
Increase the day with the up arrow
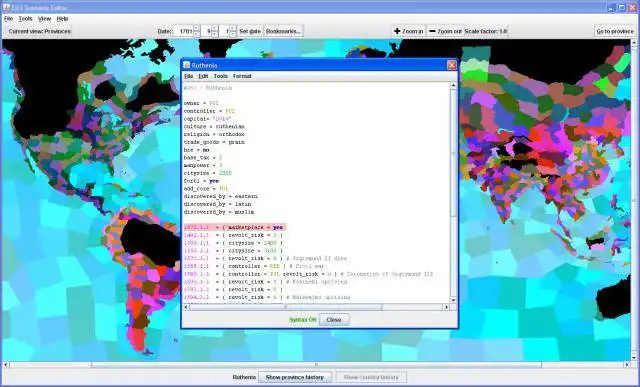click(233, 28)
